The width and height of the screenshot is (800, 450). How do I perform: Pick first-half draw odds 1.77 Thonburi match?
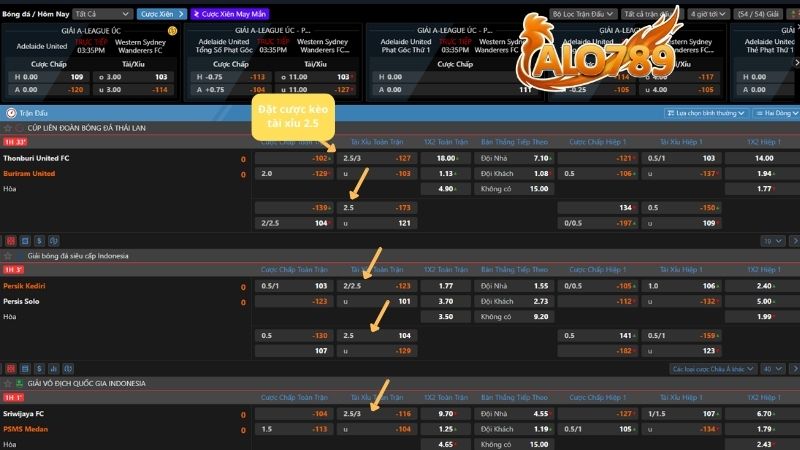[764, 189]
